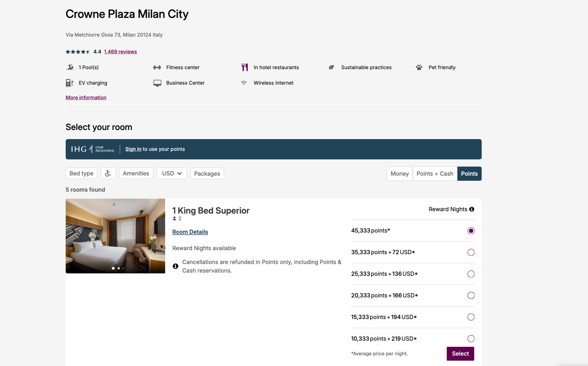Expand the Bed type filter
Screen dimensions: 588x366
(x=81, y=174)
